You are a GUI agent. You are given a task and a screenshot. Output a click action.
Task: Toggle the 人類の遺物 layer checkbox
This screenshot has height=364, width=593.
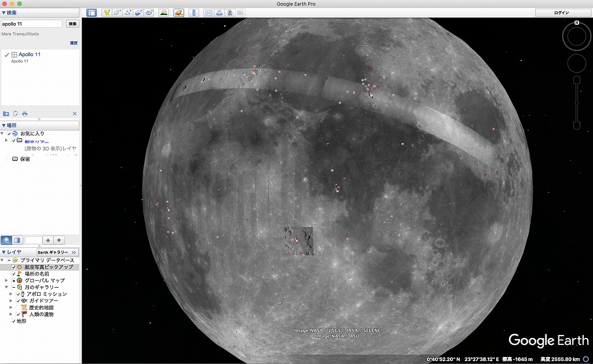pyautogui.click(x=18, y=314)
